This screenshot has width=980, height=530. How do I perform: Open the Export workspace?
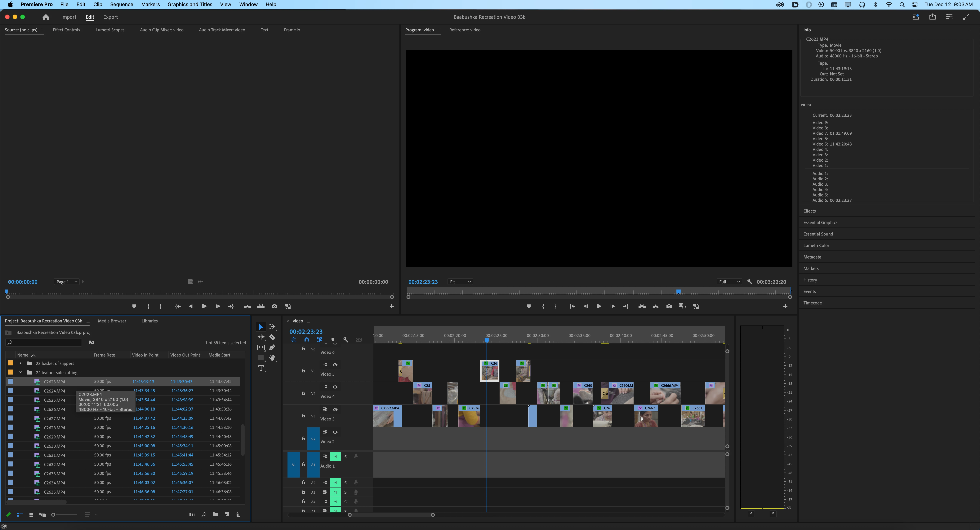click(x=110, y=17)
